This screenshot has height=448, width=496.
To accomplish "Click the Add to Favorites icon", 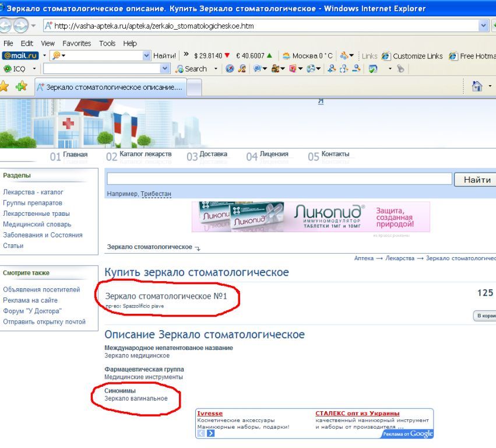I will pyautogui.click(x=21, y=86).
